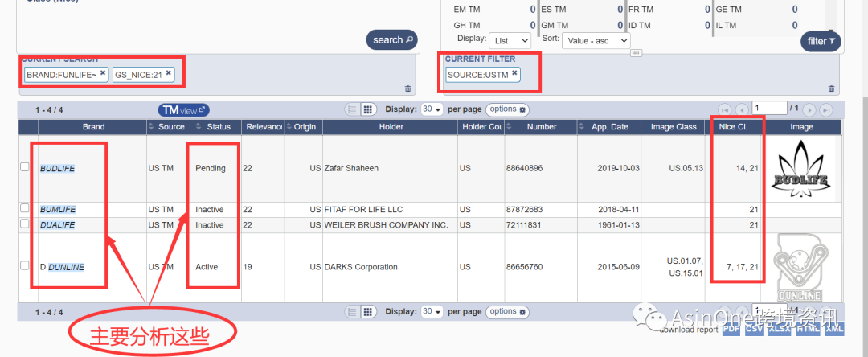Sort table by Status column arrows
This screenshot has width=868, height=357.
coord(199,127)
